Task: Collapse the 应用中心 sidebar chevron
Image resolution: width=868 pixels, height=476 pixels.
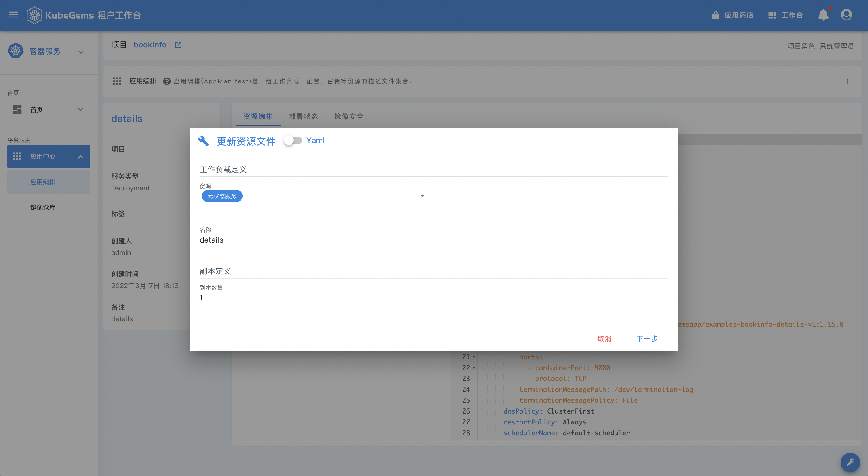Action: (x=80, y=157)
